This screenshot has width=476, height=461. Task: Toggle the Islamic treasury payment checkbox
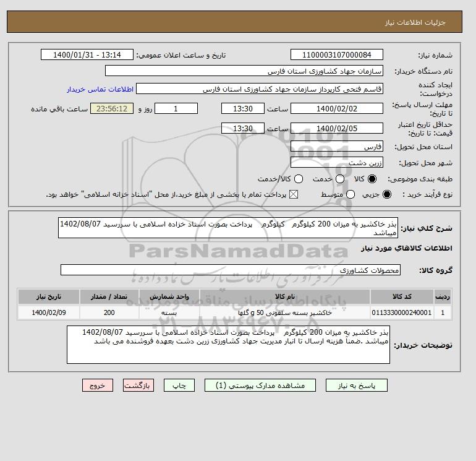[293, 194]
